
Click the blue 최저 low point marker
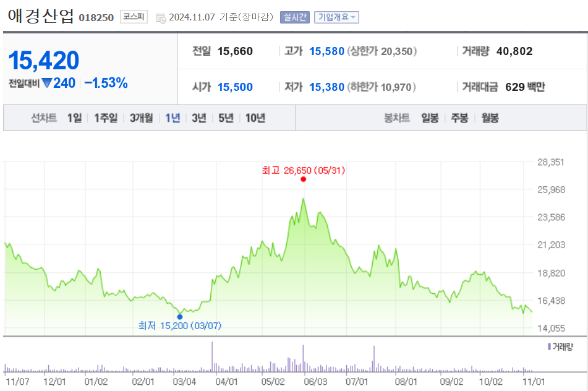pos(180,317)
